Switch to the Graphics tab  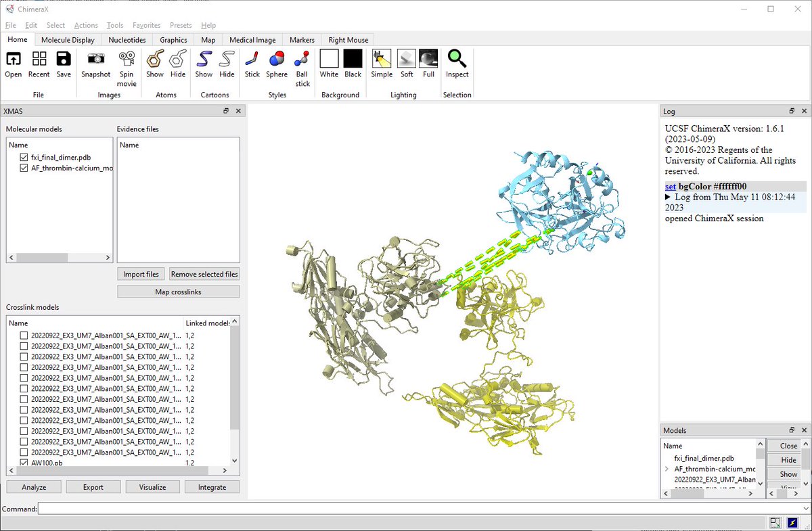tap(173, 40)
